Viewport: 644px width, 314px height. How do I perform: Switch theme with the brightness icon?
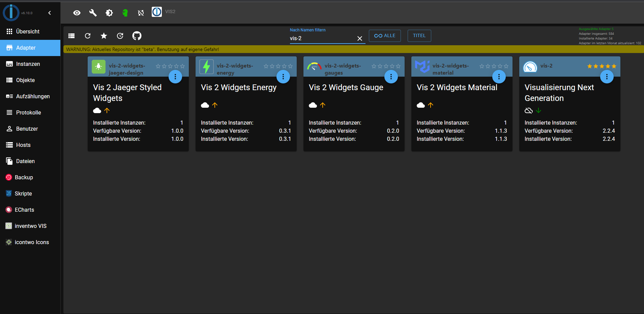(x=109, y=13)
